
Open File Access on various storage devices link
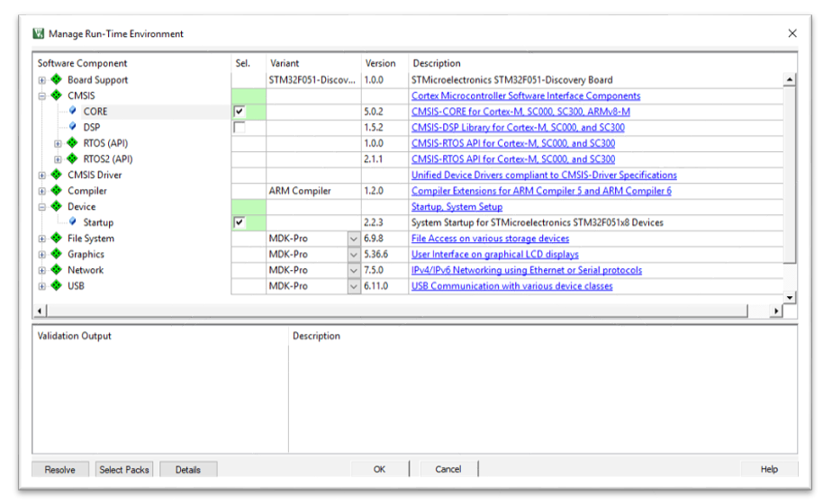pos(490,238)
